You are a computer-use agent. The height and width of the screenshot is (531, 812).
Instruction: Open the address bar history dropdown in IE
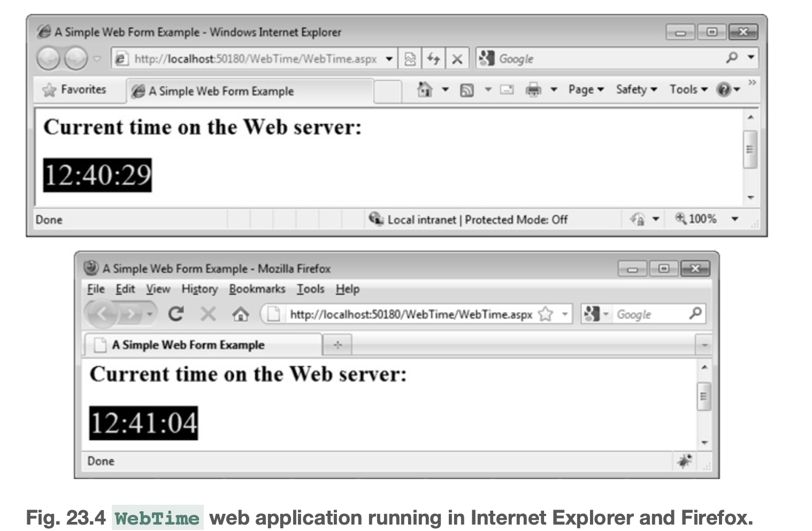click(390, 59)
